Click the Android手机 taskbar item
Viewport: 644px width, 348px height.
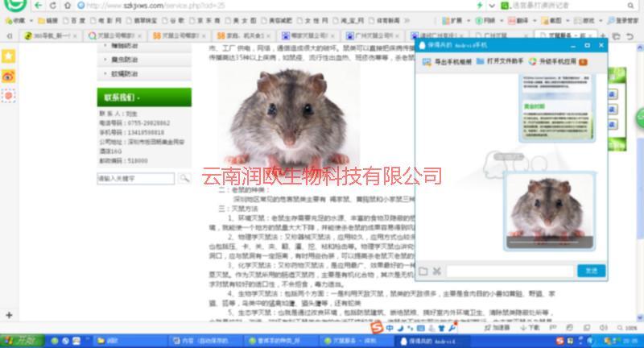(x=431, y=341)
